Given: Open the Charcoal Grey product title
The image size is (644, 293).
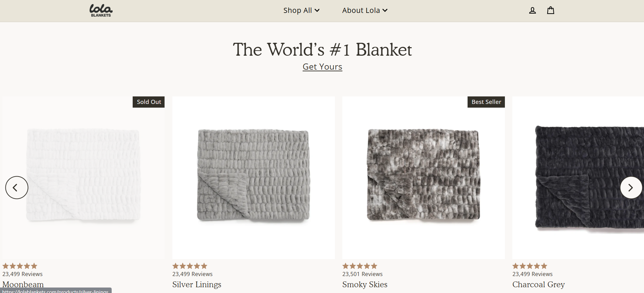Looking at the screenshot, I should (x=538, y=285).
